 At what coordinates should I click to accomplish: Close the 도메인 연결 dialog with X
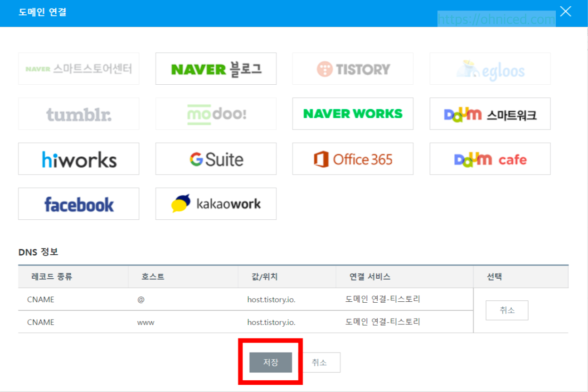(565, 12)
